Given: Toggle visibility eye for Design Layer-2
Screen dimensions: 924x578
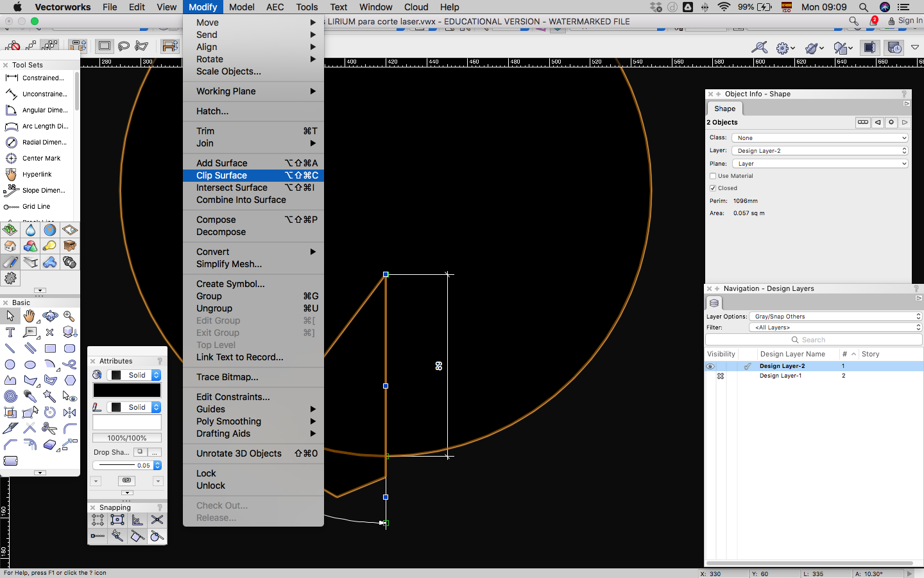Looking at the screenshot, I should [x=710, y=366].
